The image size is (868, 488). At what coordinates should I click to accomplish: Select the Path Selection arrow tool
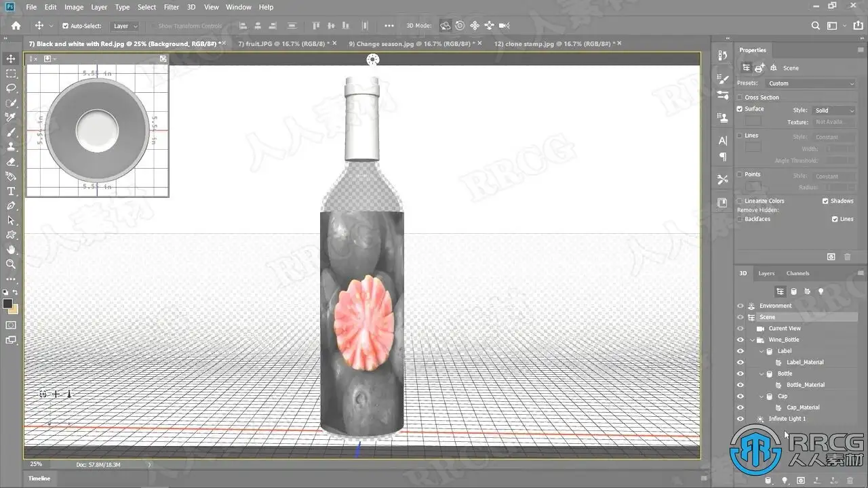[11, 220]
